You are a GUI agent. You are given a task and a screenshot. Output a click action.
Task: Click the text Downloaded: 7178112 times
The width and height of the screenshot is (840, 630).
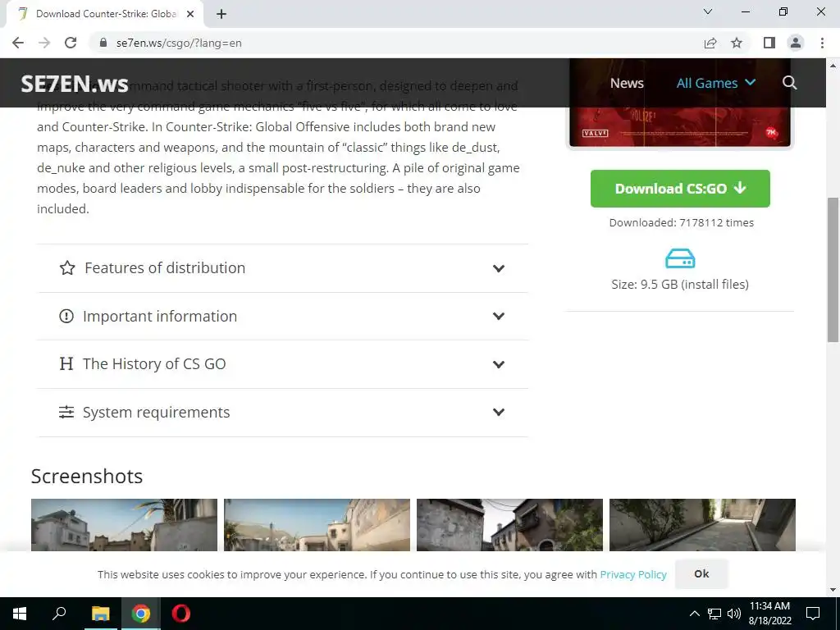pos(682,223)
